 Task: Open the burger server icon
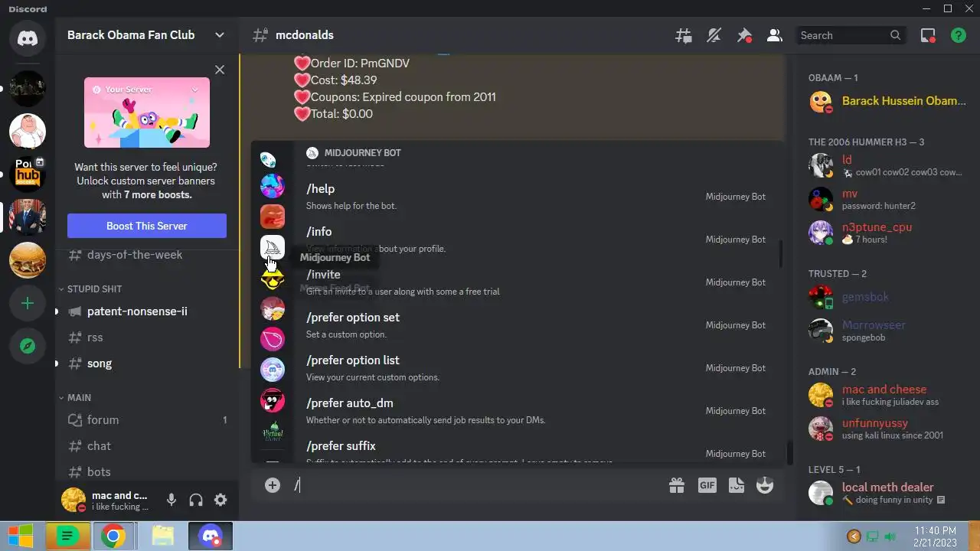pos(28,260)
